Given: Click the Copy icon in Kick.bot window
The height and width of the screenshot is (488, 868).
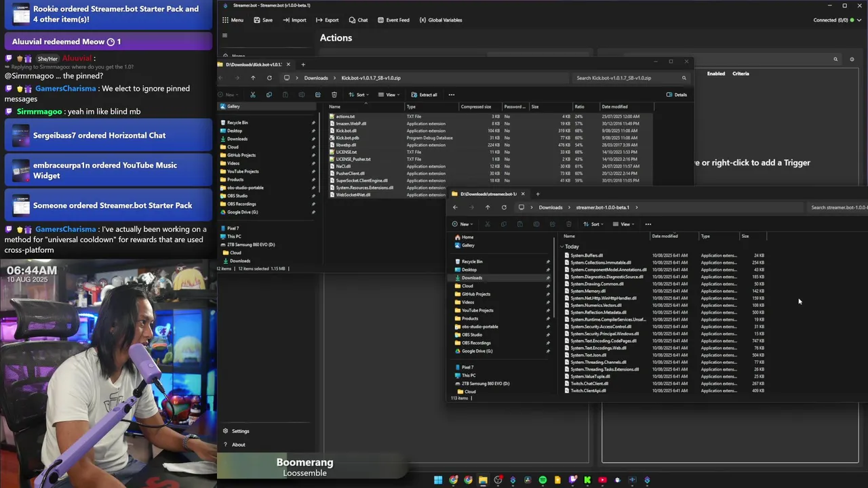Looking at the screenshot, I should point(269,95).
